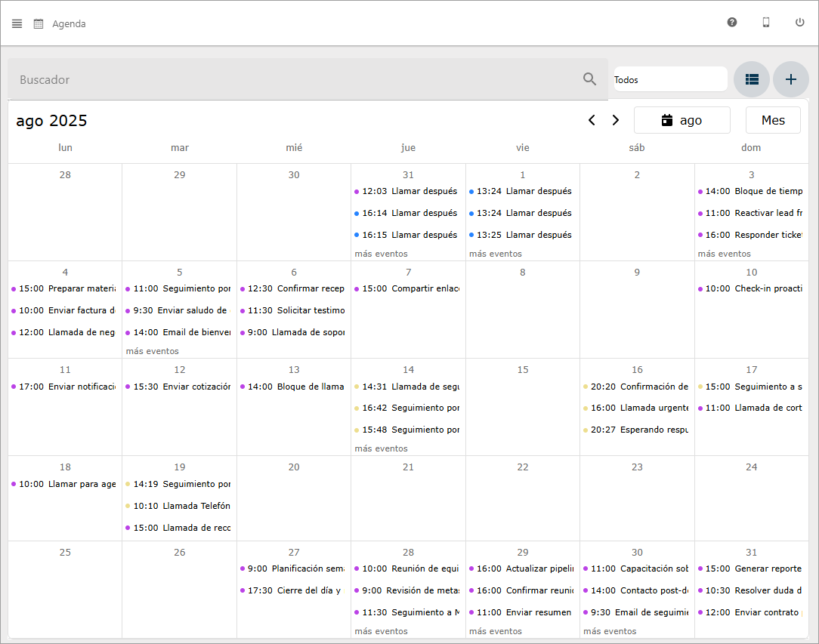Open the 'ago' month picker button
This screenshot has height=644, width=819.
coord(681,120)
